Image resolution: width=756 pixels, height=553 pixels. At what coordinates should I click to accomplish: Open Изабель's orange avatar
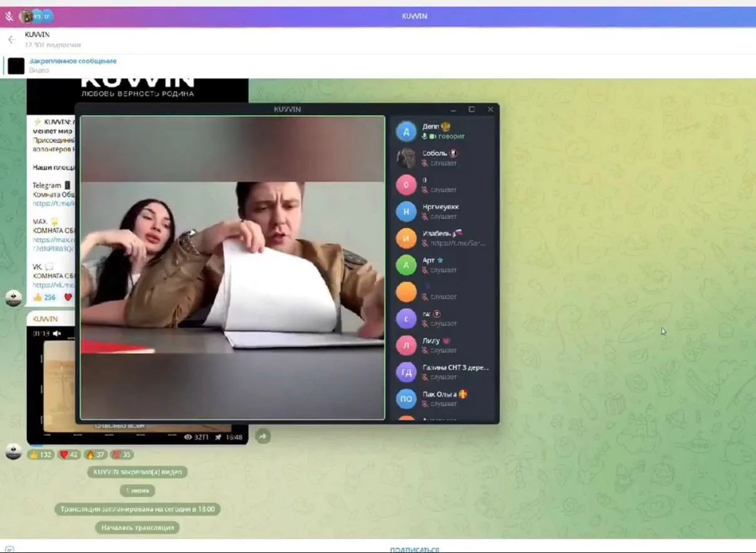click(x=406, y=238)
